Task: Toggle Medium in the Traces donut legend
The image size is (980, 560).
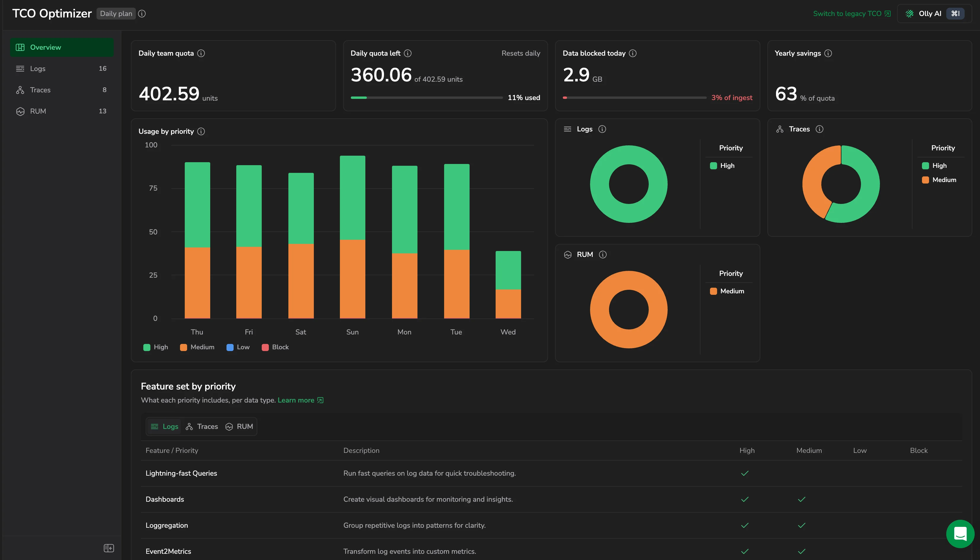Action: (939, 180)
